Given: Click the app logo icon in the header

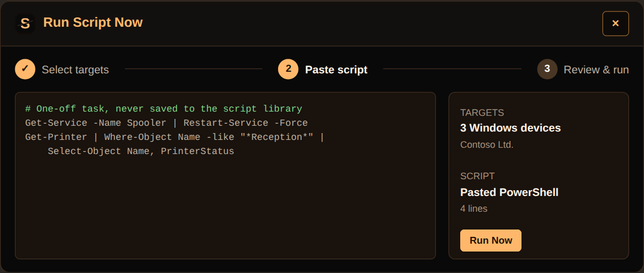Looking at the screenshot, I should (x=25, y=23).
